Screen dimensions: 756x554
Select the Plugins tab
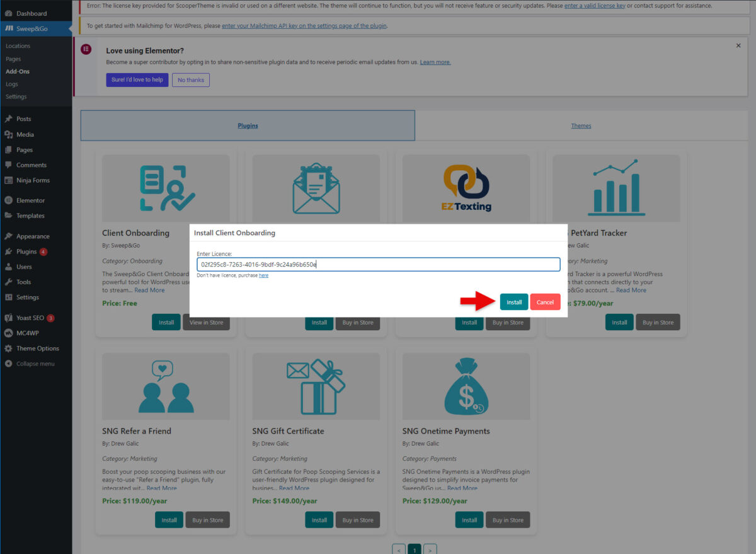coord(248,125)
